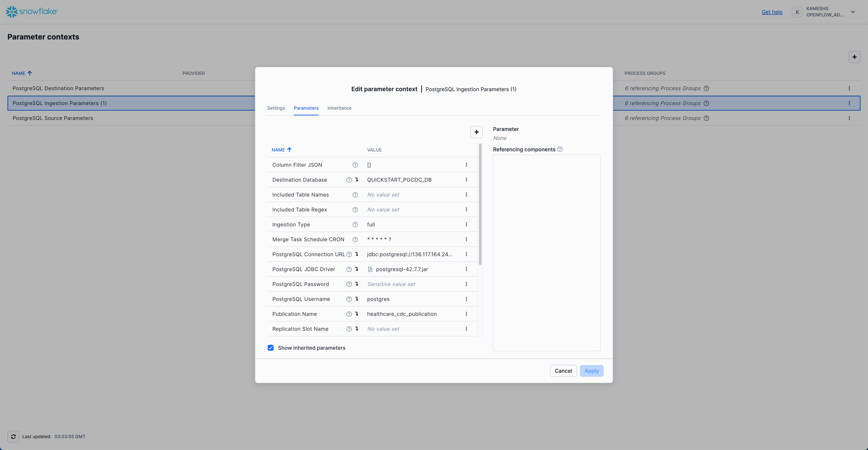Open actions menu for PostgreSQL Source Parameters
868x450 pixels.
(849, 118)
